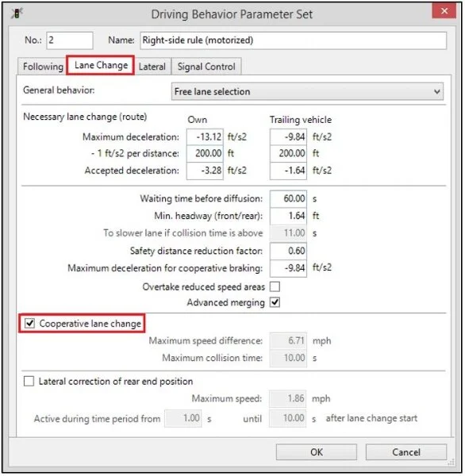Click Min. headway (front/rear) field
465x476 pixels.
coord(288,216)
